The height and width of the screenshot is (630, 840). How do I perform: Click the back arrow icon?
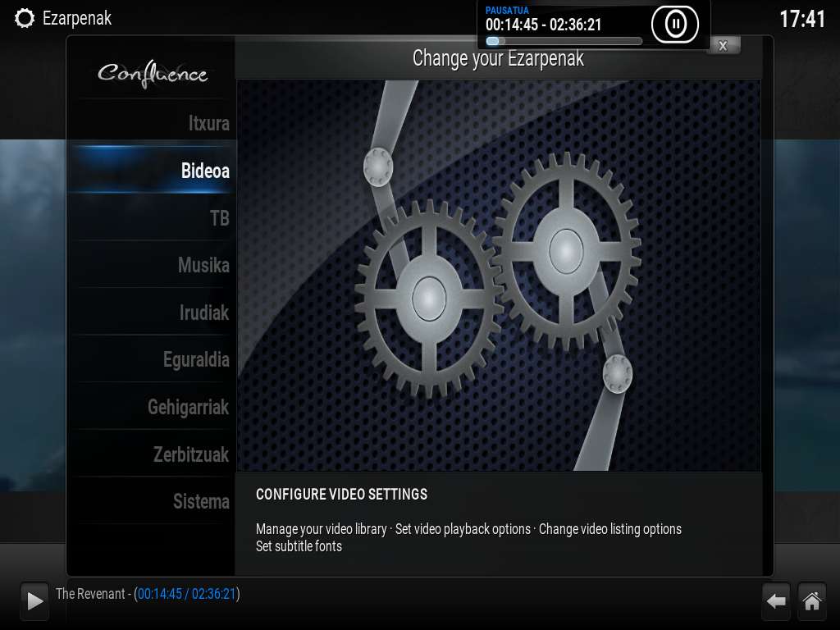pyautogui.click(x=776, y=601)
